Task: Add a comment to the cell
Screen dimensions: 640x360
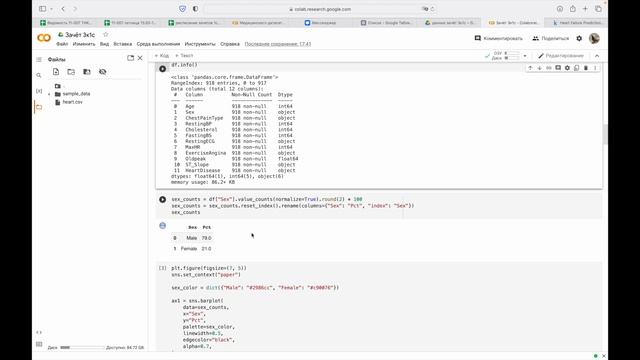Action: pos(558,68)
